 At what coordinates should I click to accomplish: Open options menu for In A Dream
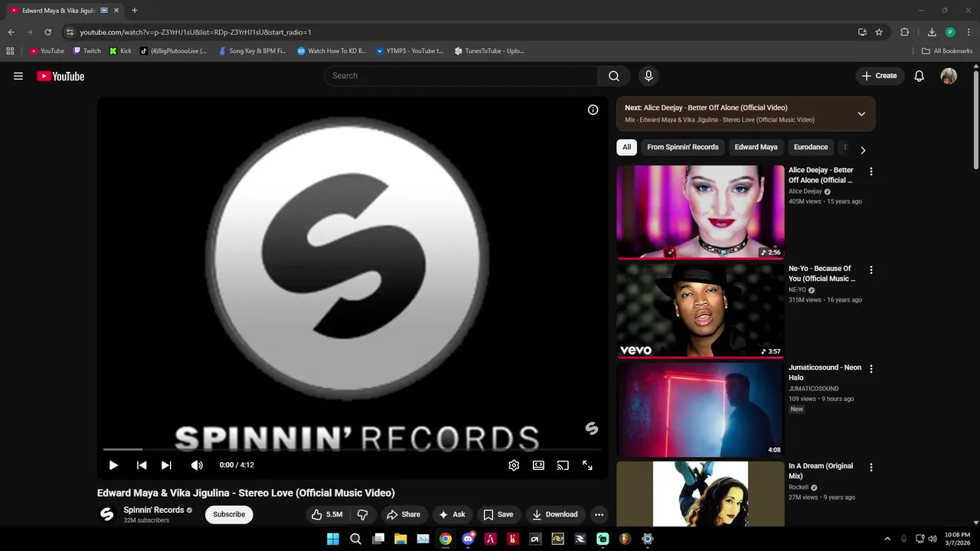[x=871, y=468]
